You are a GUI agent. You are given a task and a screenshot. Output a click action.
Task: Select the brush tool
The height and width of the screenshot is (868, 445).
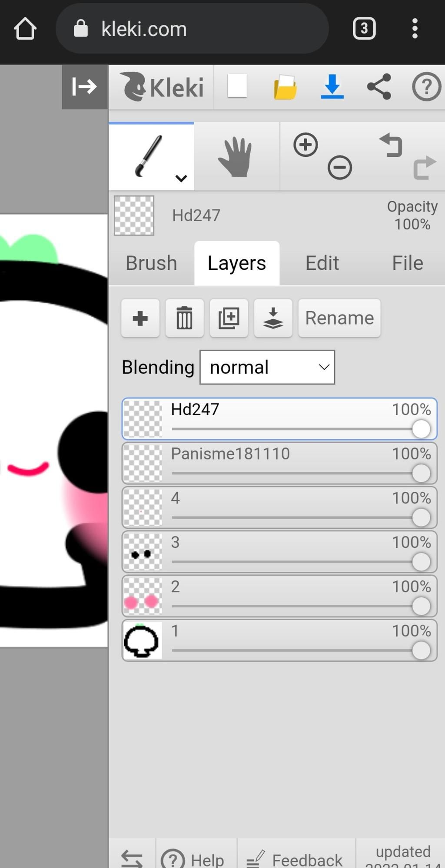[151, 156]
